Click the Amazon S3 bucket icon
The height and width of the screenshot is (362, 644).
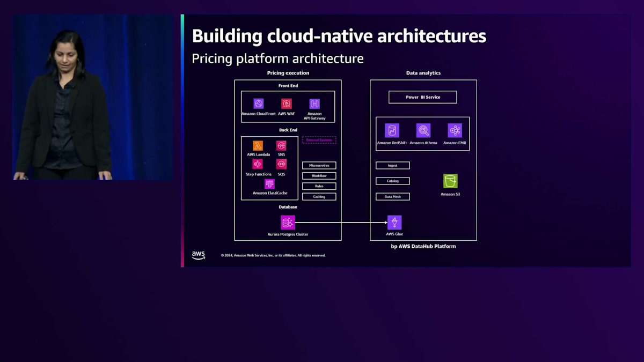click(450, 181)
